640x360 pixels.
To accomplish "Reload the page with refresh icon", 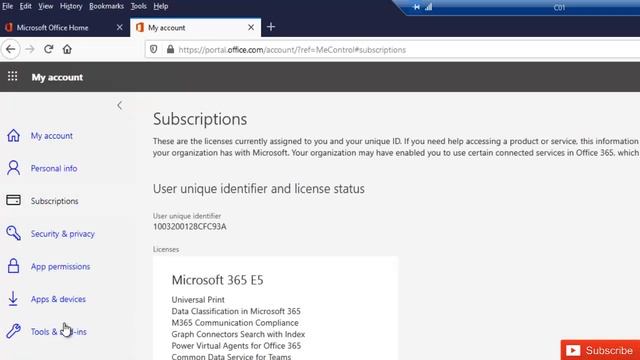I will 49,49.
